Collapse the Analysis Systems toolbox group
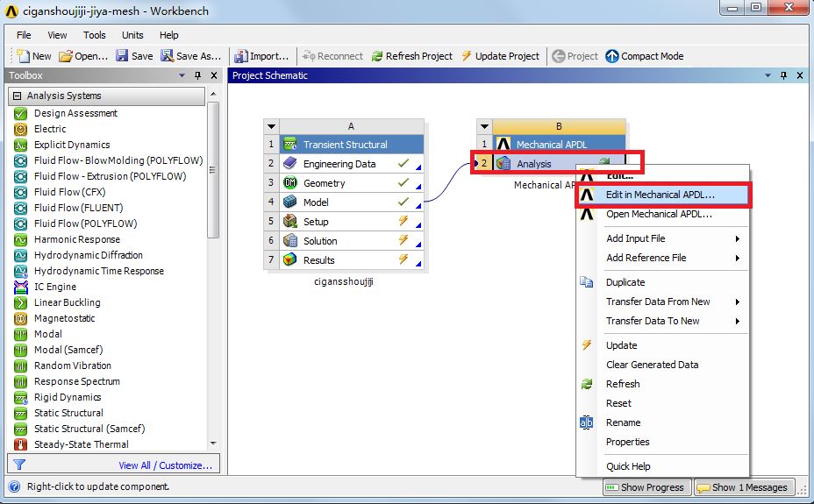Screen dimensions: 814x504 tap(18, 96)
